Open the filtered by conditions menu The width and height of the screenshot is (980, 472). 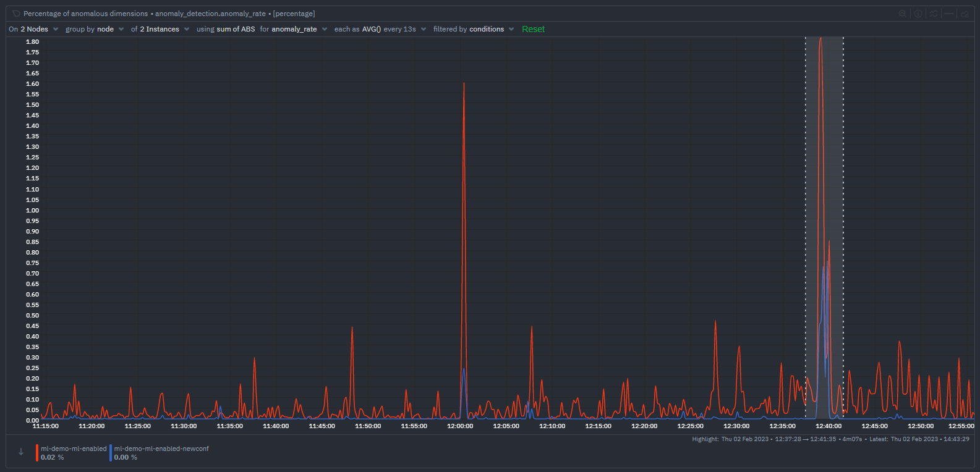pos(474,29)
